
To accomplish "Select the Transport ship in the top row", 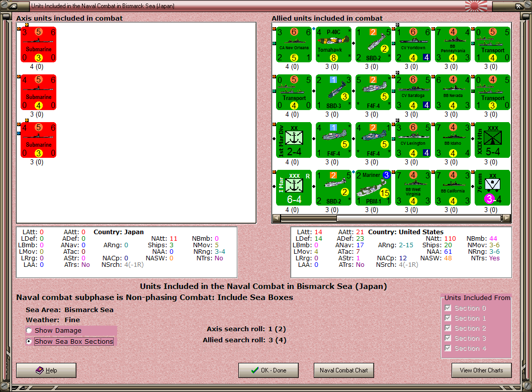I will (492, 45).
